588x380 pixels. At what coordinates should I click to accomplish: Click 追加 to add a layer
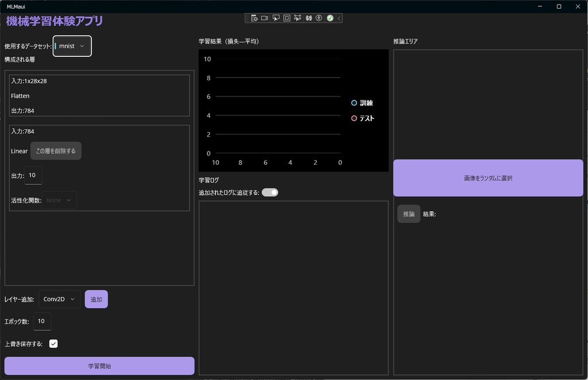point(96,299)
